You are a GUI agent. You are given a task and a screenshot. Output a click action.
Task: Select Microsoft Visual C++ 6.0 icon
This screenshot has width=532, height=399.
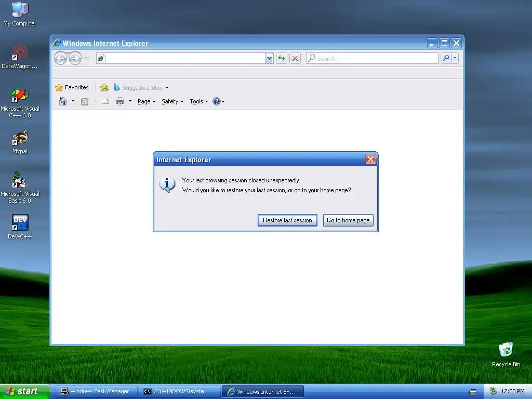tap(20, 103)
